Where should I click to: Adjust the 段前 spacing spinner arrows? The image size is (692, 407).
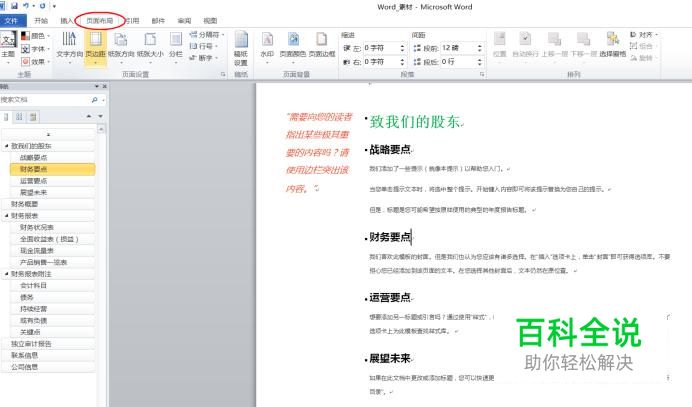click(x=480, y=48)
